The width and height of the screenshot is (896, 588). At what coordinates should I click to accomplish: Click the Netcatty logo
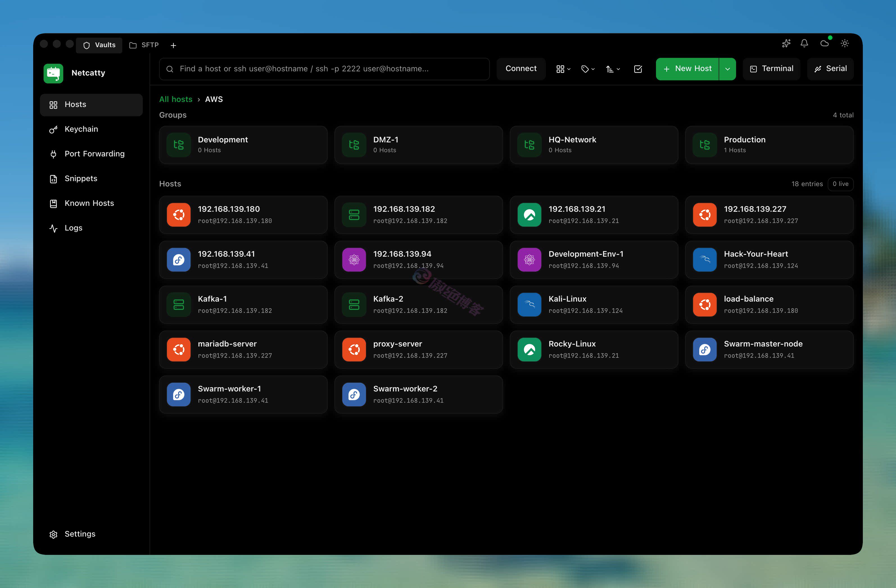53,73
